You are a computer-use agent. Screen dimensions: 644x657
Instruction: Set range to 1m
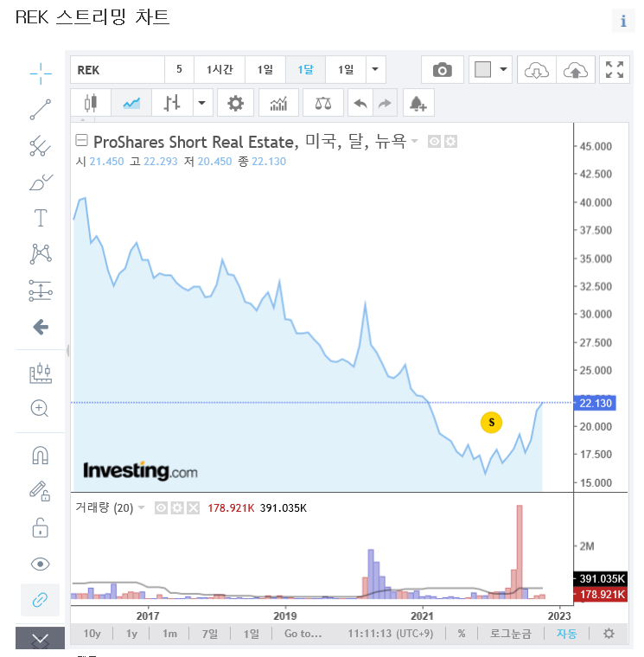(x=169, y=634)
